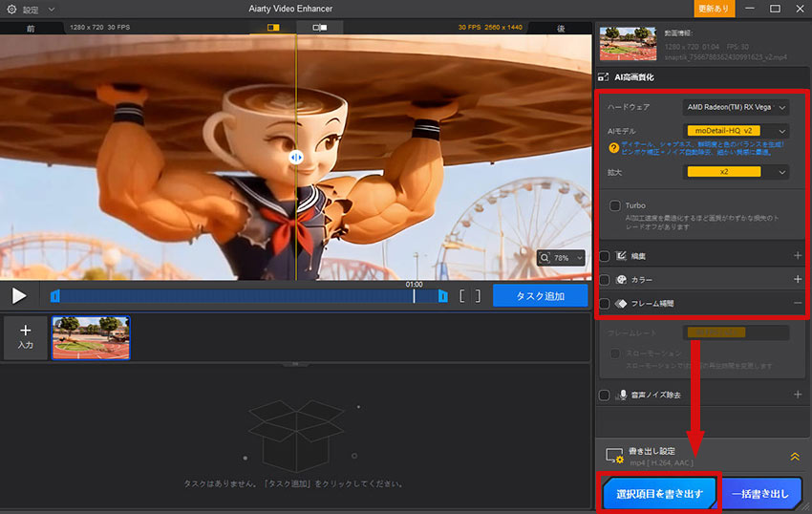Set the out-point bracket marker

[x=478, y=296]
